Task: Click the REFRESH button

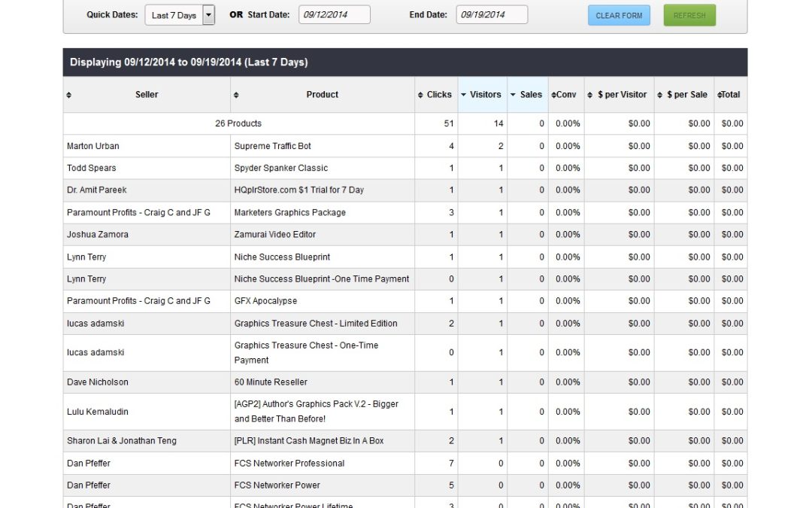Action: 689,16
